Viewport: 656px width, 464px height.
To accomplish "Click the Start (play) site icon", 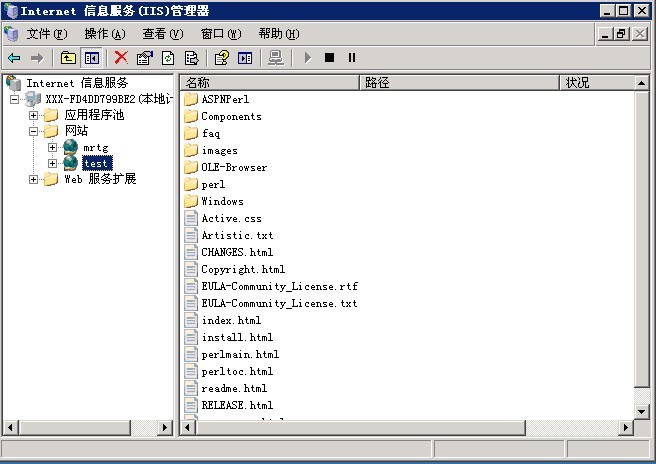I will pos(308,58).
